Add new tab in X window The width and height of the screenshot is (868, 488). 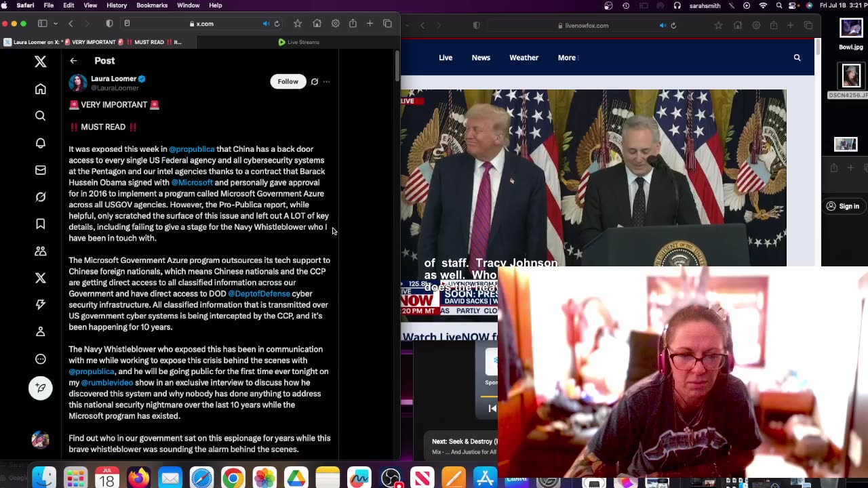pyautogui.click(x=370, y=24)
